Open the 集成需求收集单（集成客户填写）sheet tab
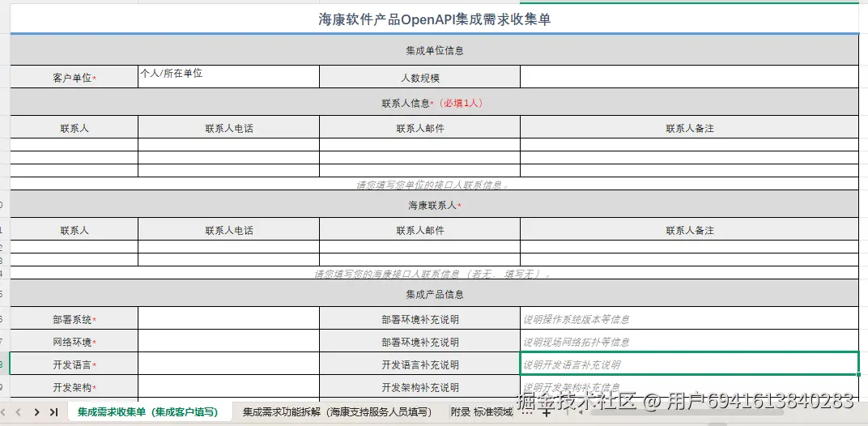The height and width of the screenshot is (426, 868). click(148, 412)
